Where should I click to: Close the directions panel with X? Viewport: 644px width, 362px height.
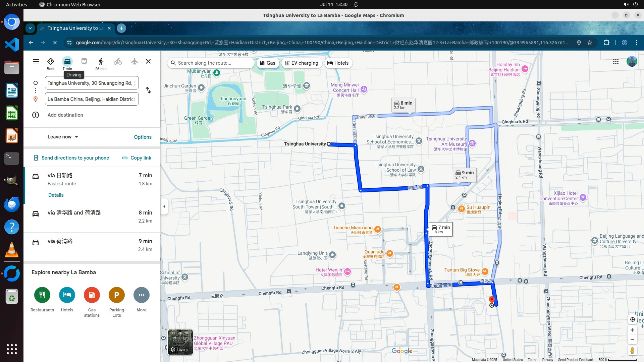pos(148,61)
